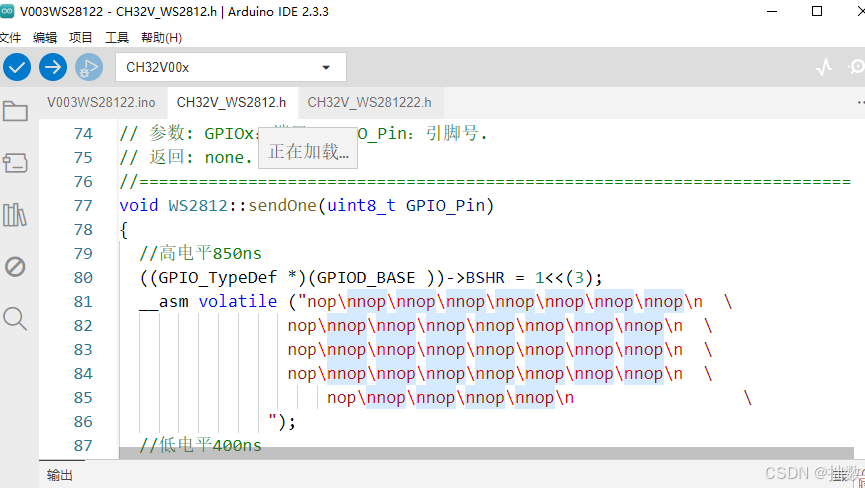Image resolution: width=865 pixels, height=488 pixels.
Task: Click line number 80 in the gutter
Action: point(83,277)
